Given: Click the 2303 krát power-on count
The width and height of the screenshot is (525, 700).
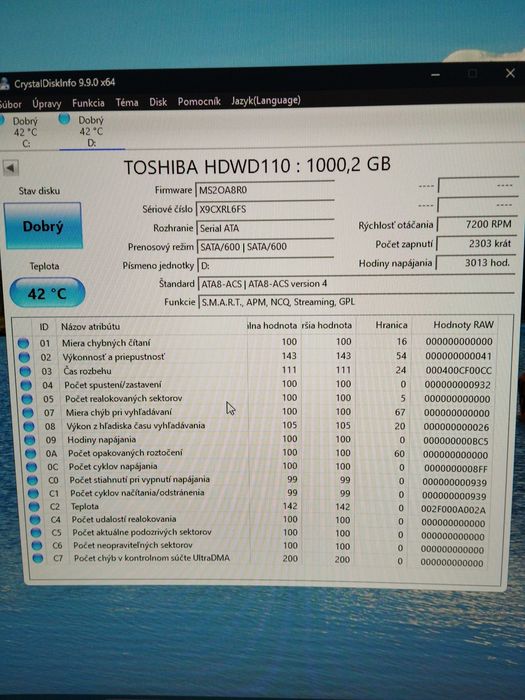Looking at the screenshot, I should click(476, 243).
